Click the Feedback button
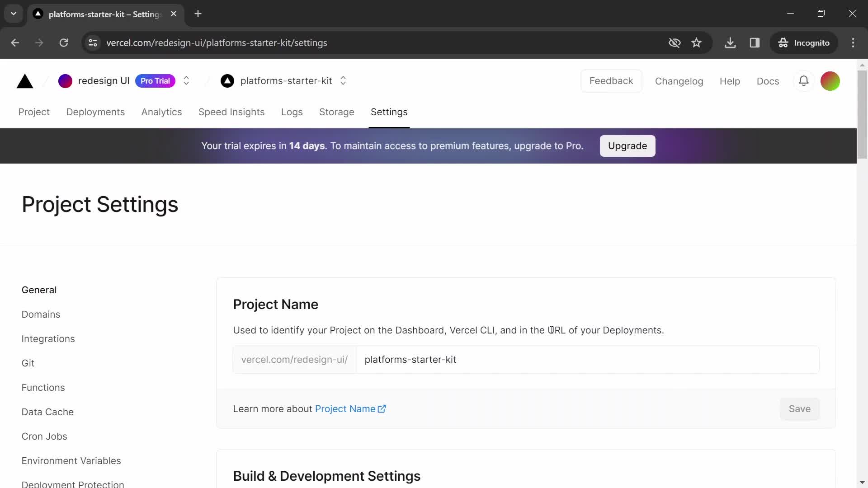This screenshot has width=868, height=488. (611, 81)
